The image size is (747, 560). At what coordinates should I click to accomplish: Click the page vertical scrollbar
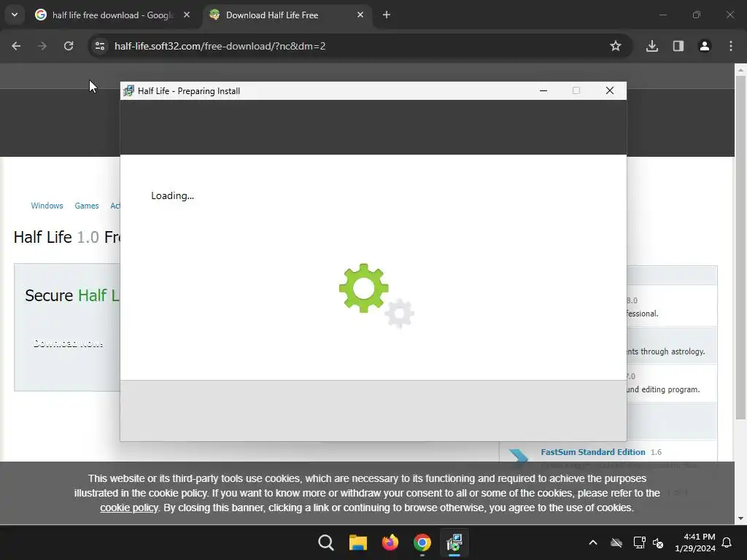click(x=740, y=248)
